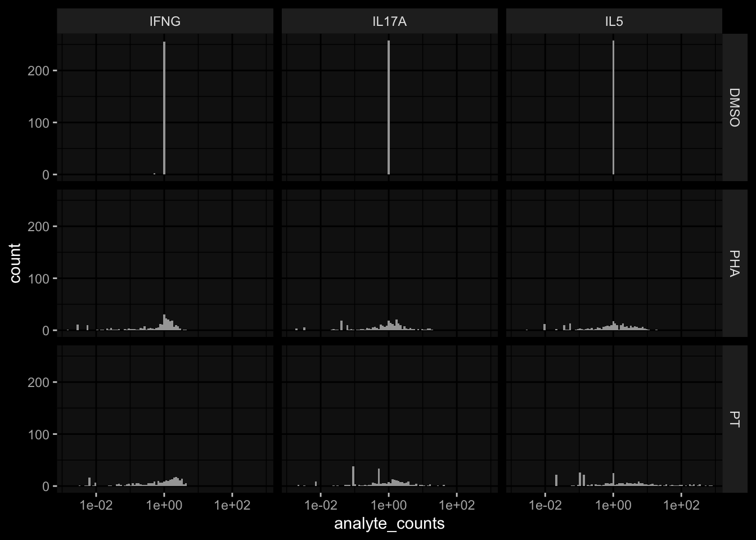This screenshot has height=540, width=756.
Task: Click the tall bar in IL5 DMSO panel
Action: coord(613,107)
